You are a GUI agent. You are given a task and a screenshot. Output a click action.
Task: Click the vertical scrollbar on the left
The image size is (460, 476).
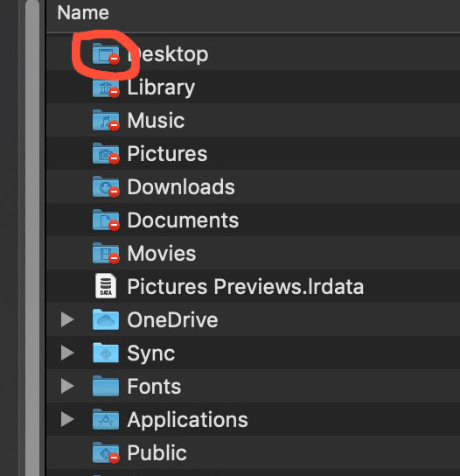(x=32, y=238)
